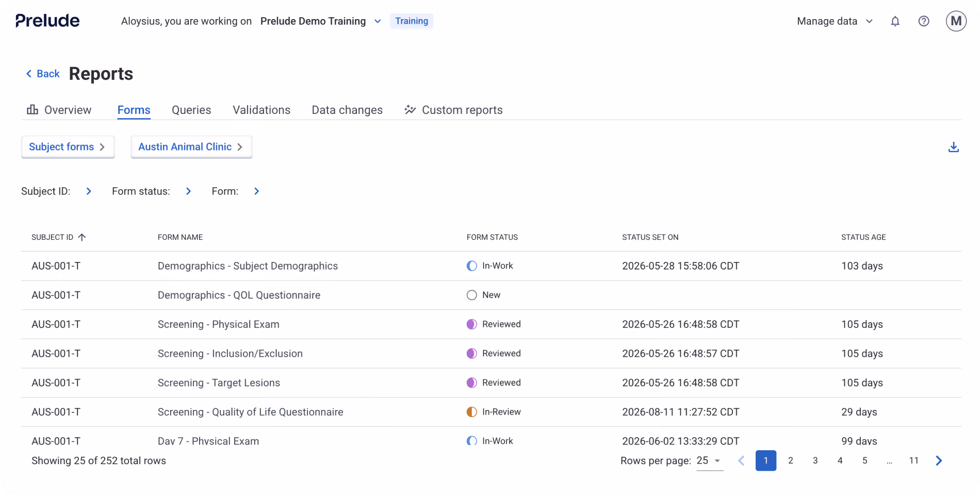Change the Rows per page dropdown
980x494 pixels.
[x=710, y=460]
